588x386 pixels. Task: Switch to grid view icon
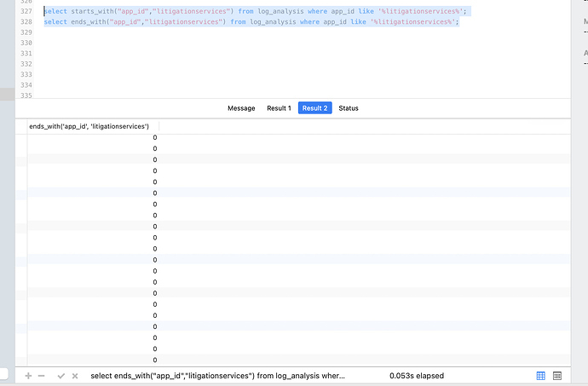(541, 376)
